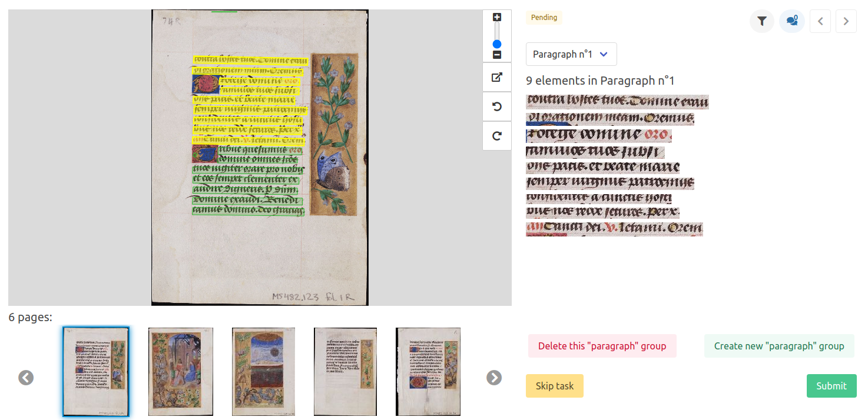Viewport: 868px width, 420px height.
Task: Click the Pending status badge
Action: pos(544,18)
